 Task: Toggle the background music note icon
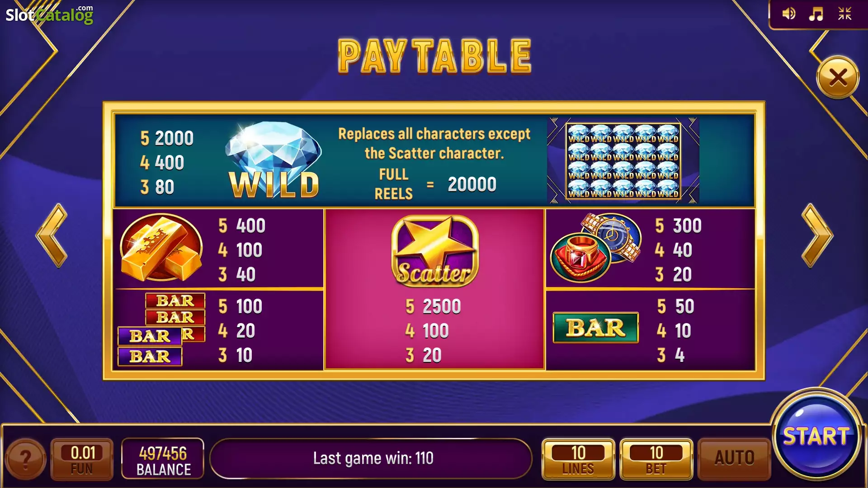[x=816, y=14]
